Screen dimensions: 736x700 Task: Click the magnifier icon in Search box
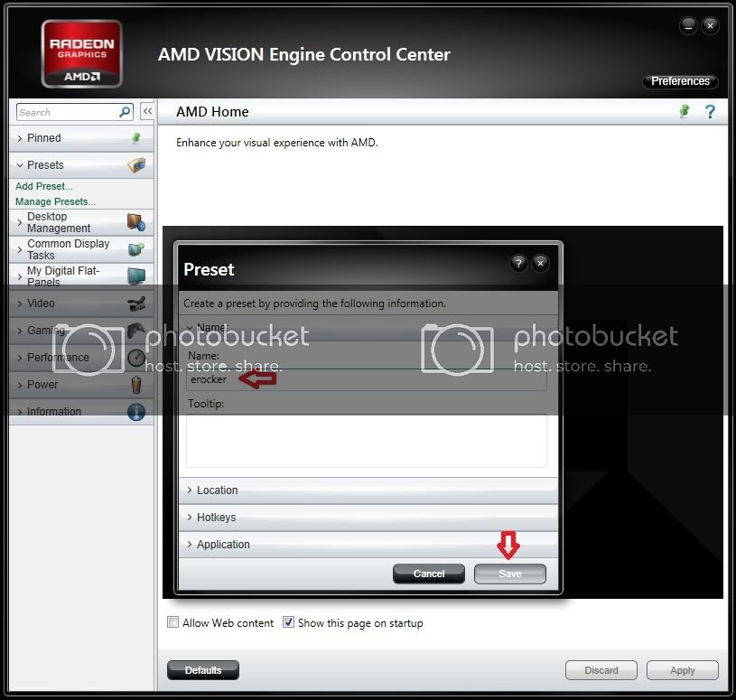[x=125, y=112]
